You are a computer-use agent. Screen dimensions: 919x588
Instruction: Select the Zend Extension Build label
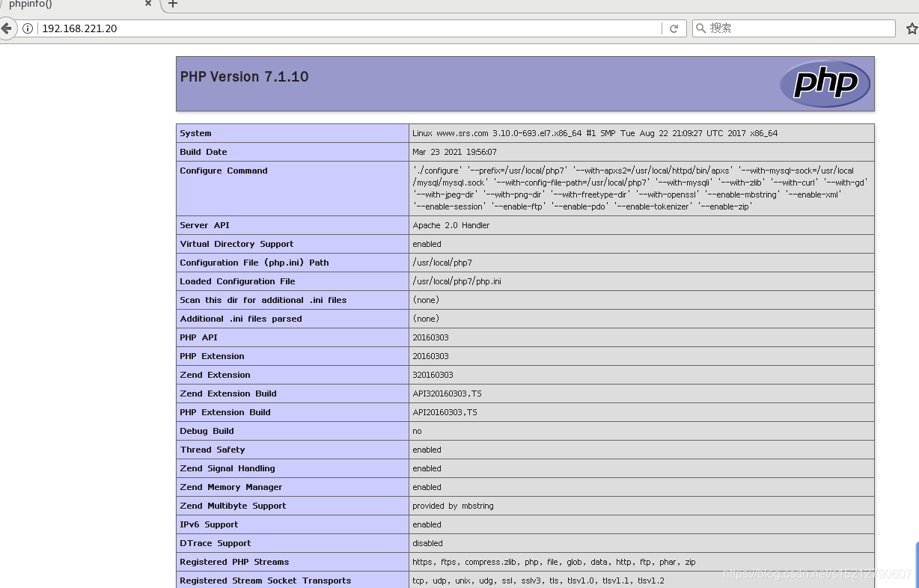(x=228, y=393)
